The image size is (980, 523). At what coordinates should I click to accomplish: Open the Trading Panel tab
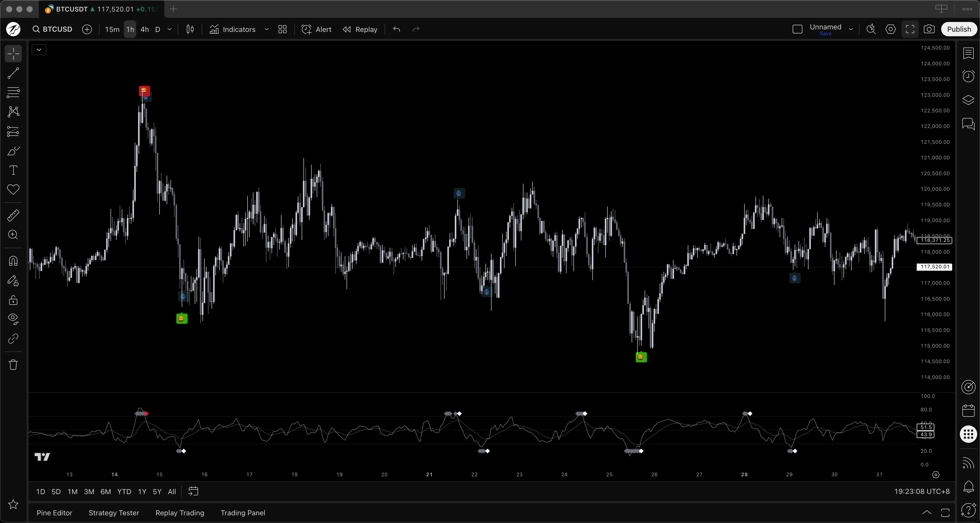[x=243, y=513]
